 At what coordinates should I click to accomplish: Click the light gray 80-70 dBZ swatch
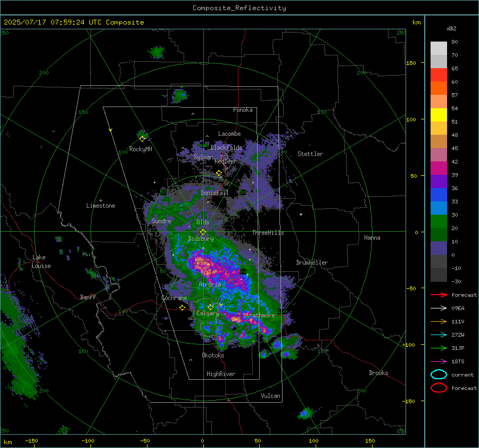(439, 48)
